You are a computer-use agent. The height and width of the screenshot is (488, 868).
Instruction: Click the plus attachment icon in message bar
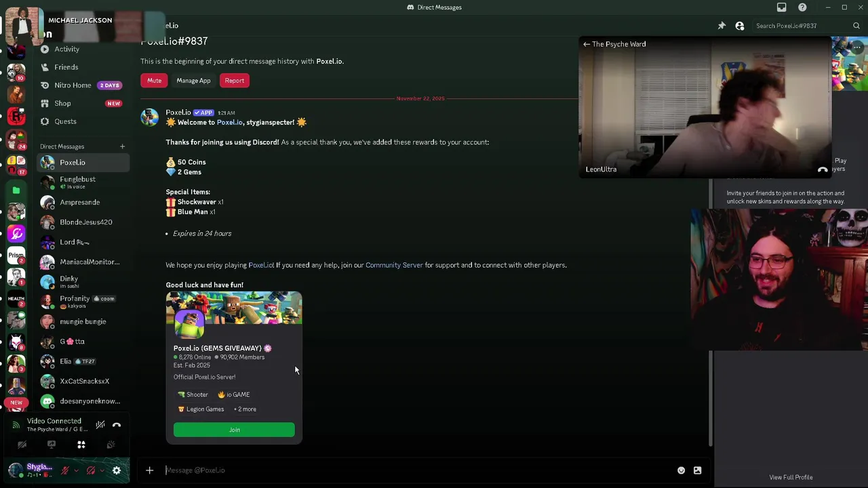click(x=149, y=470)
